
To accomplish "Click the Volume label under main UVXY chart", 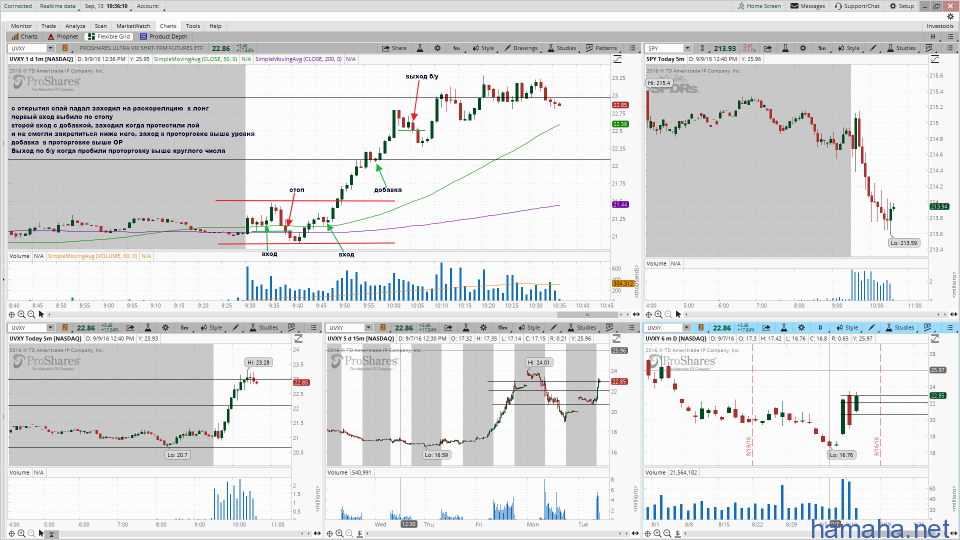I will pyautogui.click(x=19, y=256).
